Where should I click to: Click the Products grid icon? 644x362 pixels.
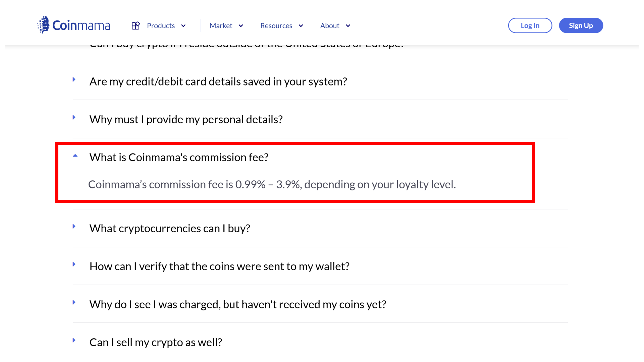point(136,25)
